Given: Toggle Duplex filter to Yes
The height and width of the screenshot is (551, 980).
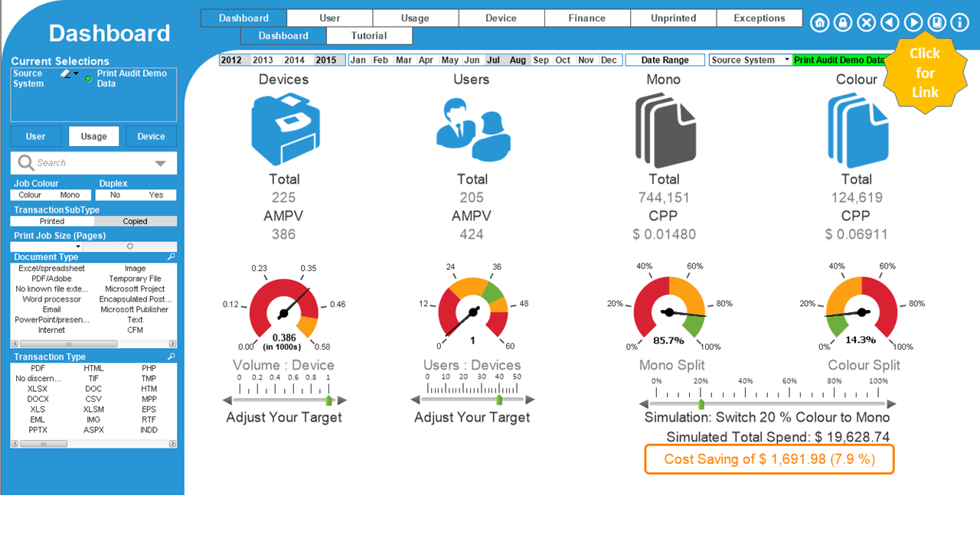Looking at the screenshot, I should click(x=156, y=195).
